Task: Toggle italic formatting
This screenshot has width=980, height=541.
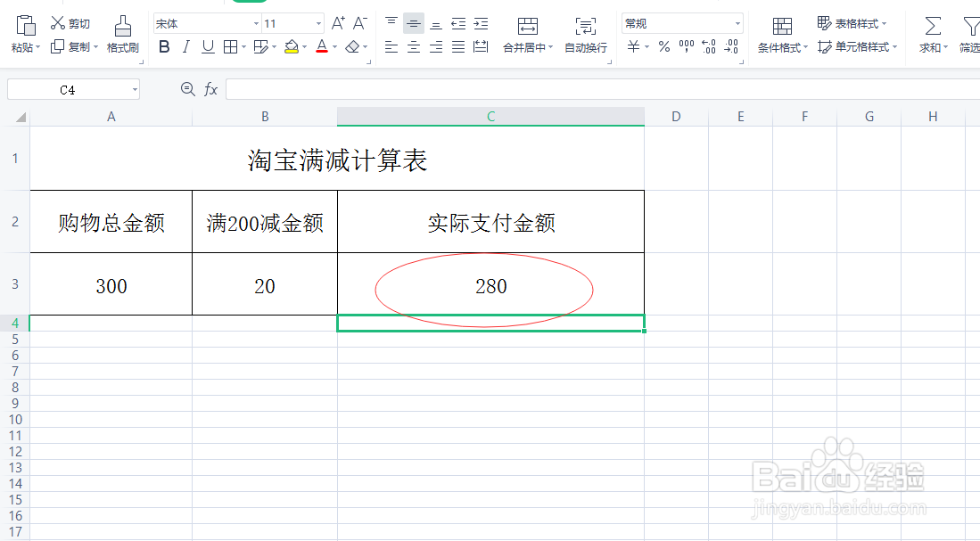Action: pyautogui.click(x=186, y=47)
